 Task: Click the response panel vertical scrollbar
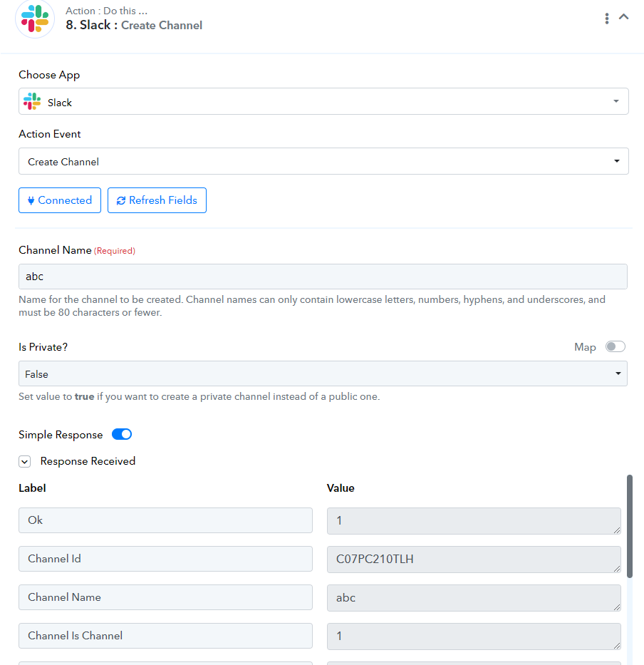630,526
